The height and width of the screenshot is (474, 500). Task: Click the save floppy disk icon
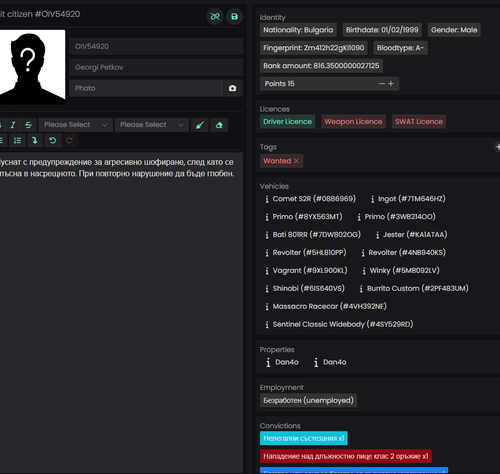click(x=234, y=16)
